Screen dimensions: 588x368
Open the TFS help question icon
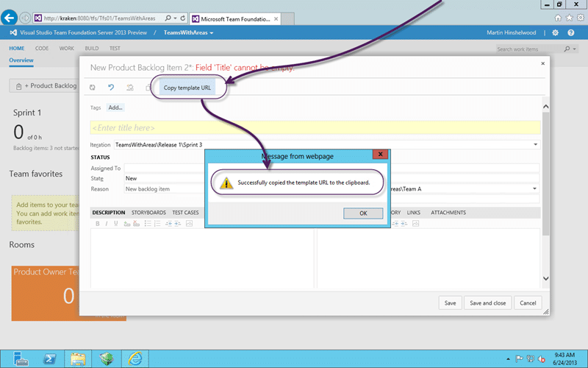pyautogui.click(x=571, y=32)
